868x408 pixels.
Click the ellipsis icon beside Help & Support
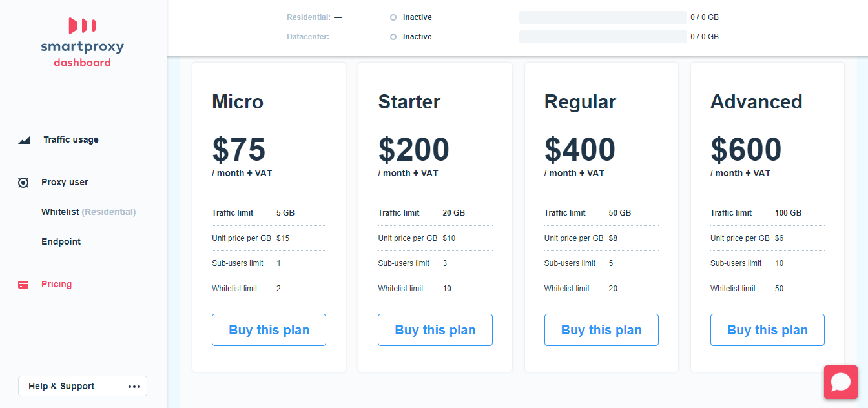134,386
